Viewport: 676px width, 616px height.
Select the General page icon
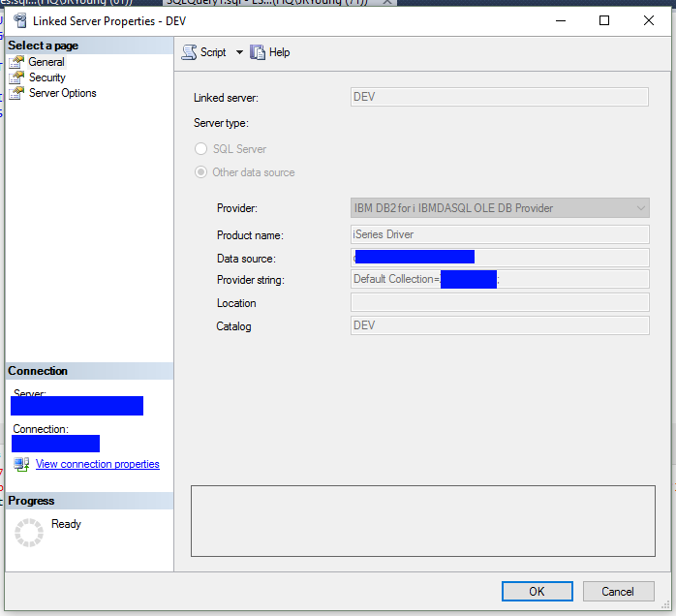(x=15, y=62)
